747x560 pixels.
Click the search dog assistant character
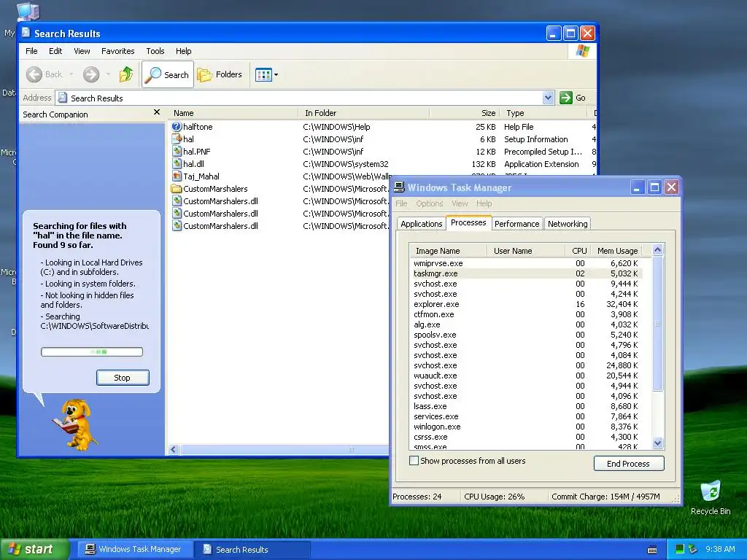[76, 424]
